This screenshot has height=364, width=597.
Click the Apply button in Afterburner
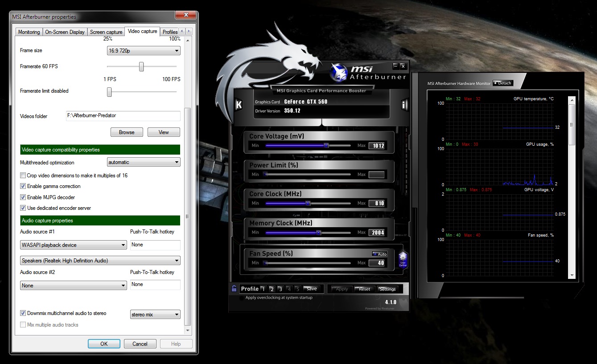[342, 289]
